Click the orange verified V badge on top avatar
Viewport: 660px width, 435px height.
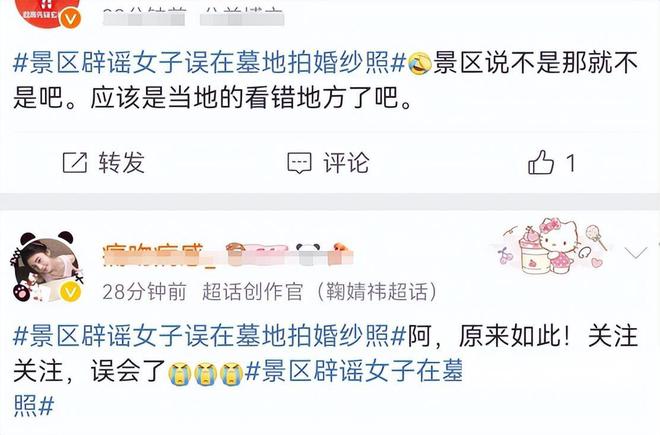click(x=70, y=18)
